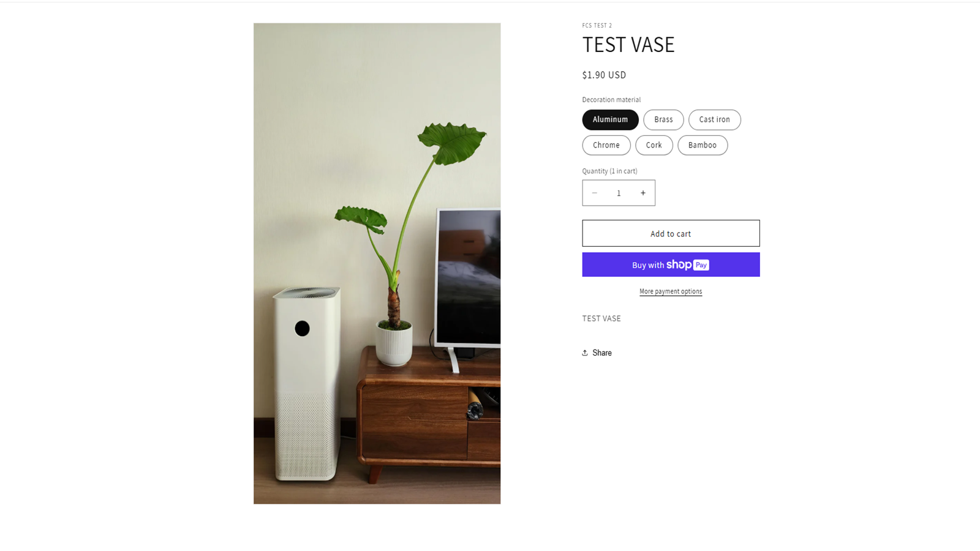Click the TEST VASE product title heading
The image size is (980, 551).
coord(628,45)
